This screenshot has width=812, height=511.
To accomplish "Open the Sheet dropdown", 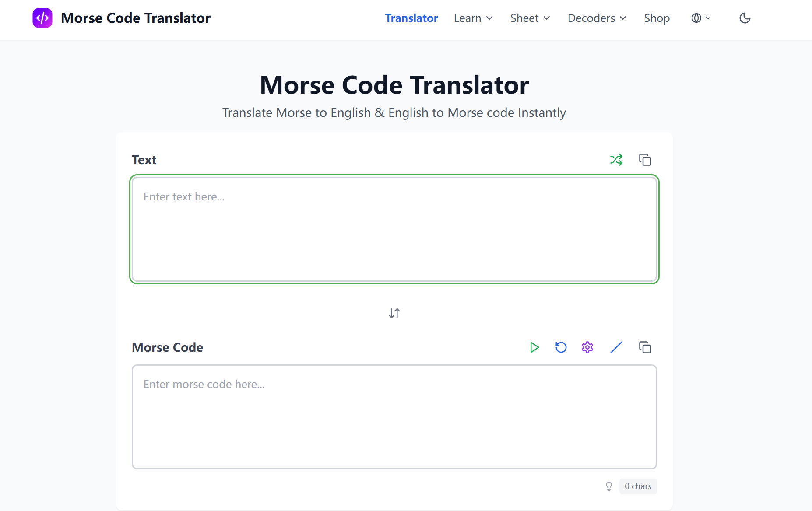I will coord(530,18).
